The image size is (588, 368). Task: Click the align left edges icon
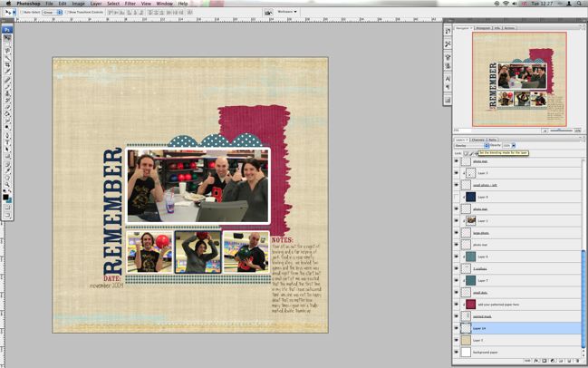(129, 13)
